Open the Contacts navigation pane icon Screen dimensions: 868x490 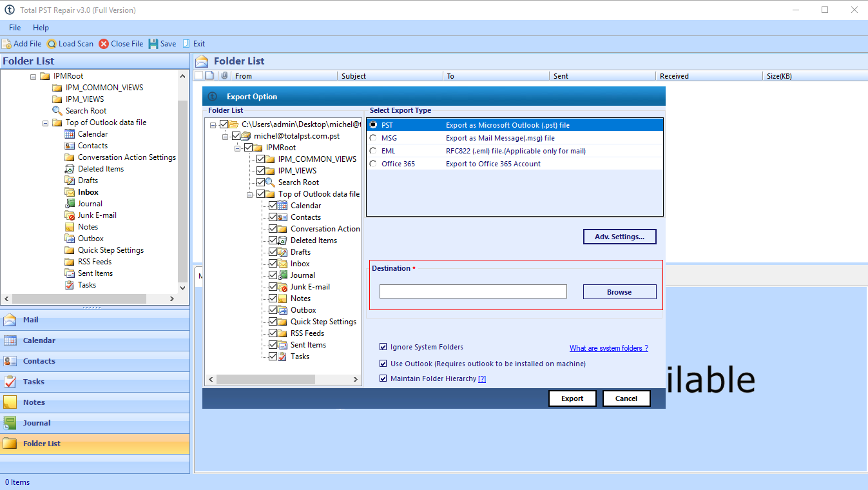(10, 361)
